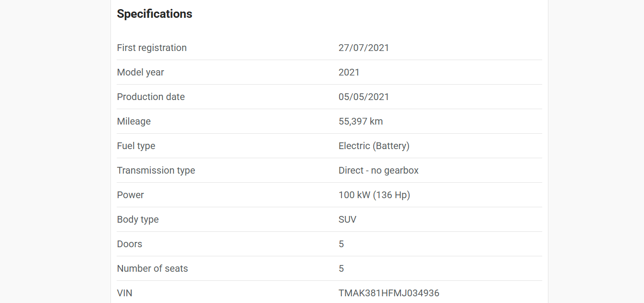Click the Electric (Battery) value
The height and width of the screenshot is (303, 644).
click(374, 146)
